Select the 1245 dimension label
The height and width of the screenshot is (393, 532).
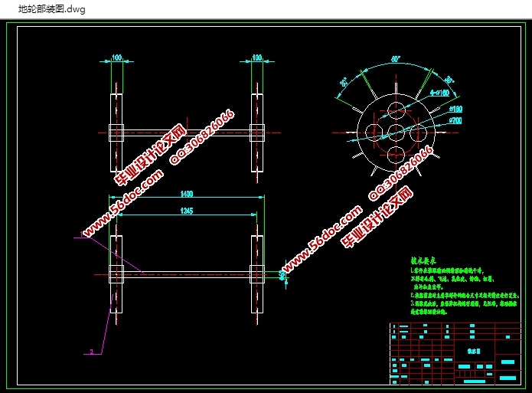pyautogui.click(x=181, y=210)
